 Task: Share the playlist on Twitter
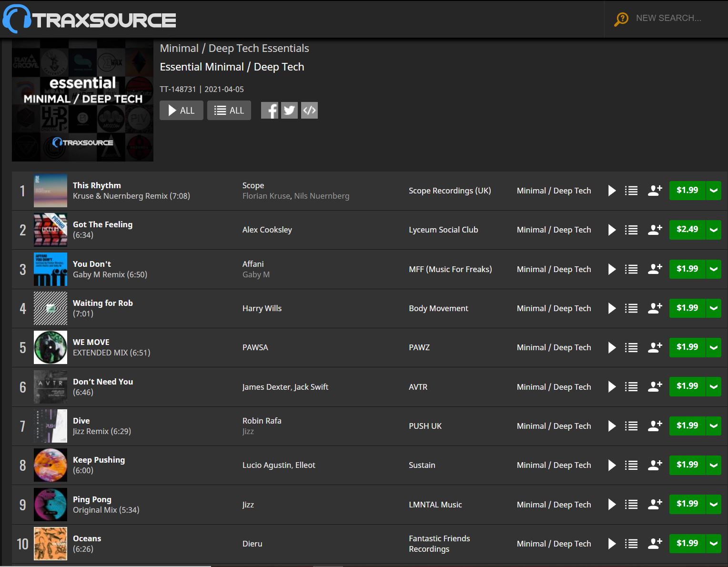pyautogui.click(x=289, y=110)
